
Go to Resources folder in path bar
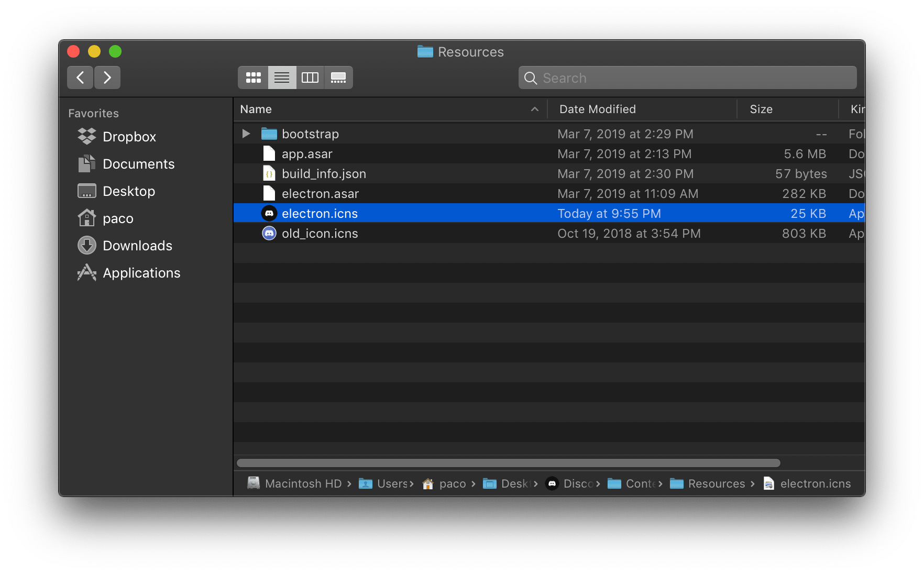707,483
